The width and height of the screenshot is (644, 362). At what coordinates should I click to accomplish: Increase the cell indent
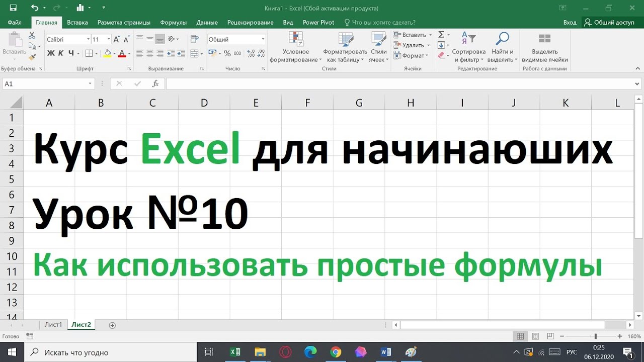pos(180,53)
